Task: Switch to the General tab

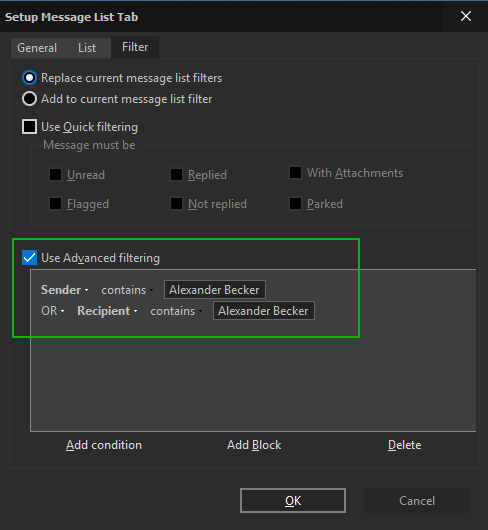Action: coord(37,48)
